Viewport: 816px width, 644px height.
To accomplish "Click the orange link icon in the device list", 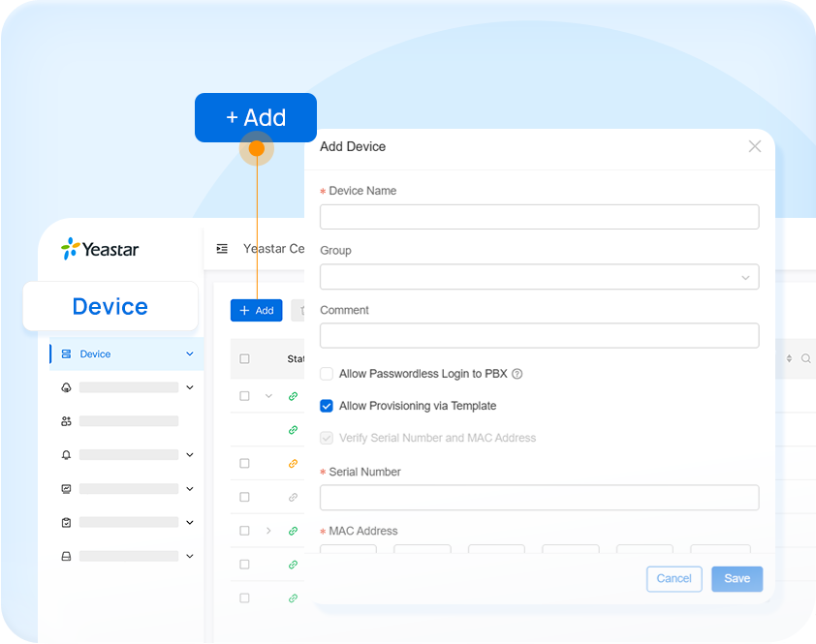I will [293, 463].
